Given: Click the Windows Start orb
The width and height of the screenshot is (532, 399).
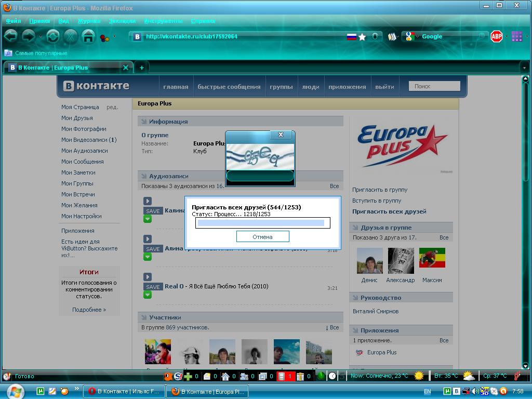Looking at the screenshot, I should [15, 392].
